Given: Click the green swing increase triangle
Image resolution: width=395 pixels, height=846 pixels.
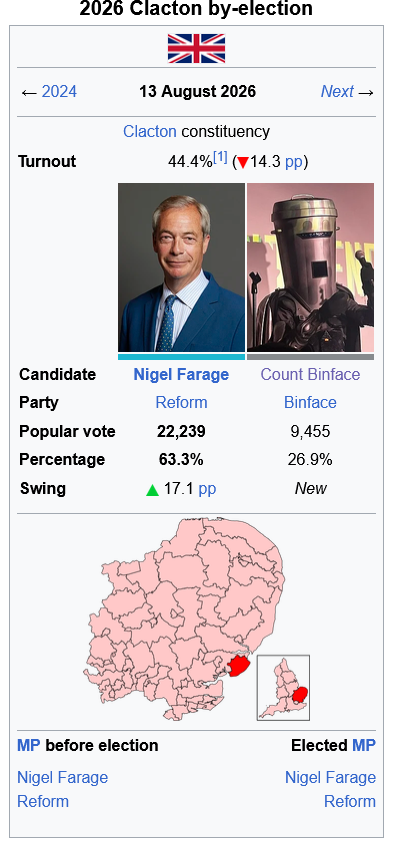Looking at the screenshot, I should pyautogui.click(x=153, y=490).
